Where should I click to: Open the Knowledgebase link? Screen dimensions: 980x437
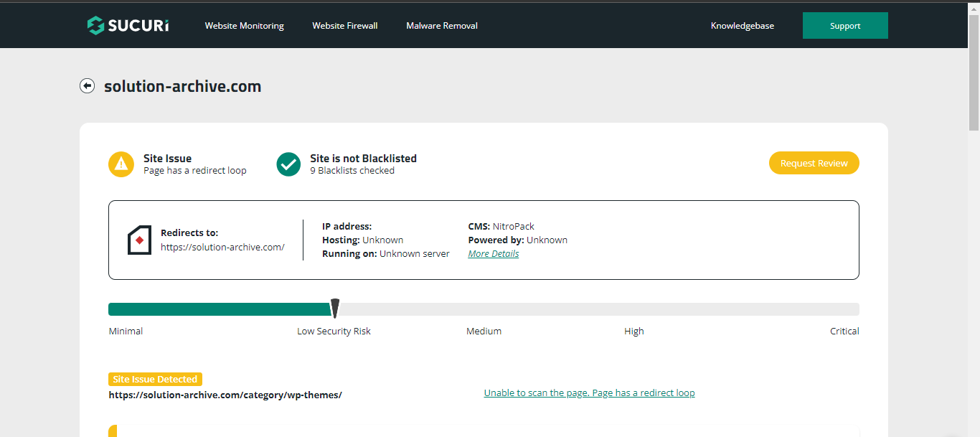click(x=743, y=26)
